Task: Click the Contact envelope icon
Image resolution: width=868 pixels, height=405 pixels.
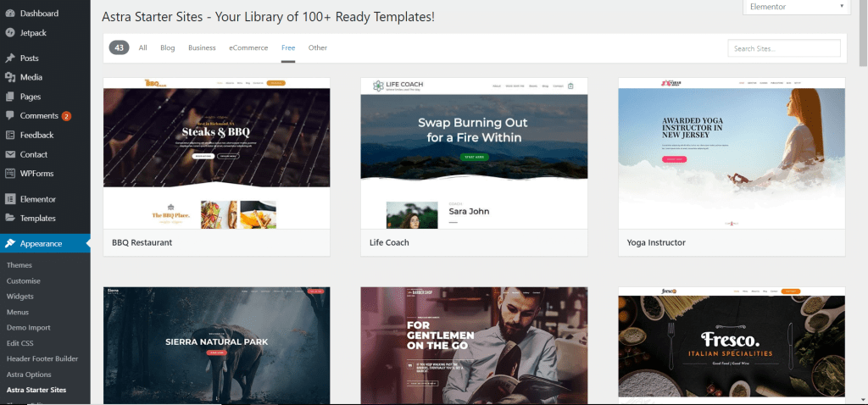Action: click(10, 154)
